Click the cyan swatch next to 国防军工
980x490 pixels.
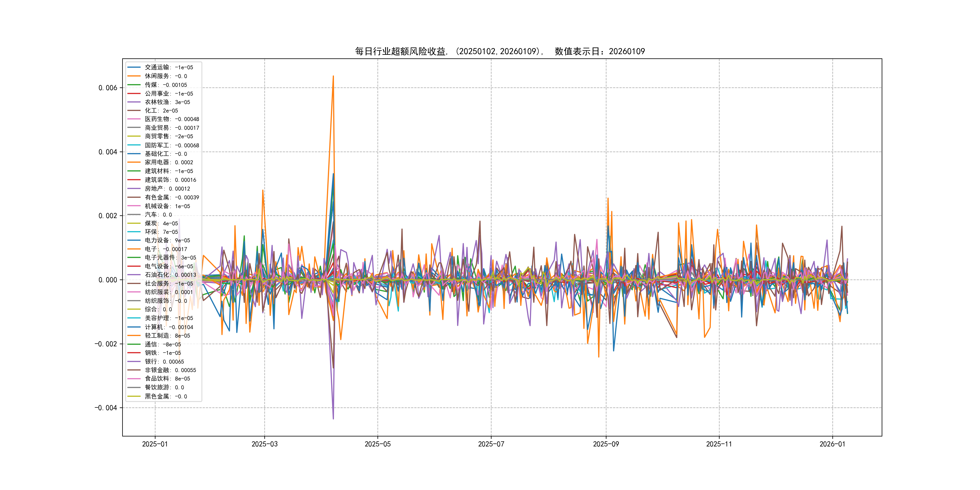click(x=134, y=145)
